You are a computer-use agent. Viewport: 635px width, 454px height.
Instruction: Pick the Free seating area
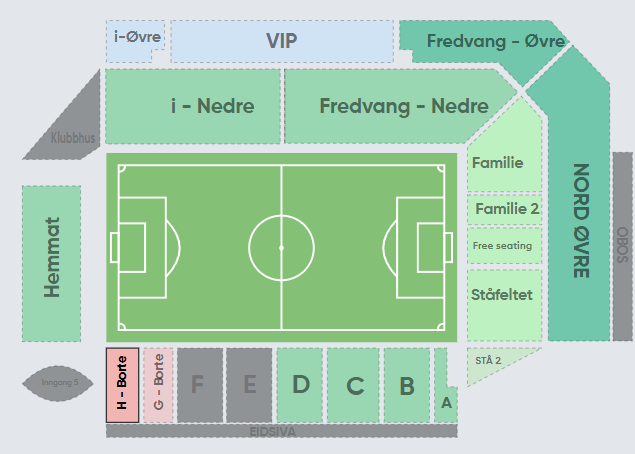click(x=505, y=246)
